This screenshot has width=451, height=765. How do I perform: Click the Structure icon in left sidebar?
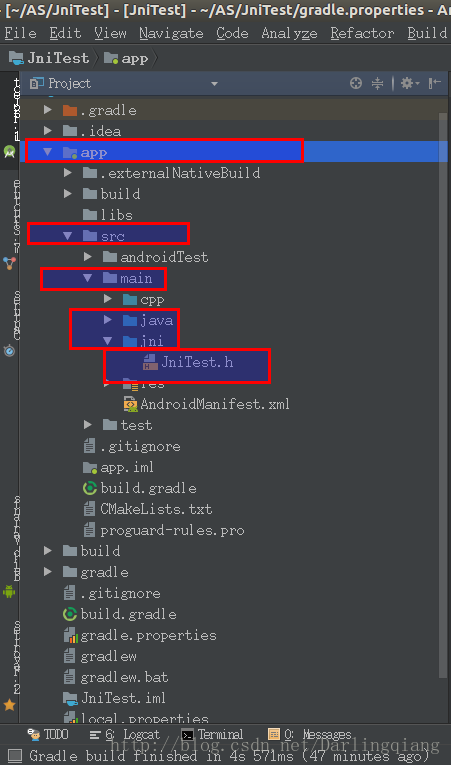[x=9, y=263]
